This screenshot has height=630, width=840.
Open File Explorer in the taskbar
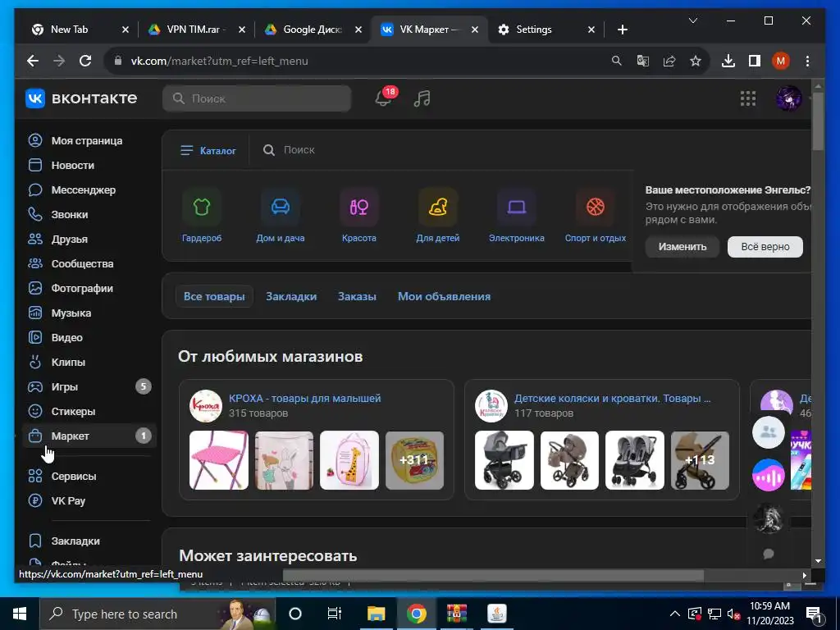click(376, 614)
